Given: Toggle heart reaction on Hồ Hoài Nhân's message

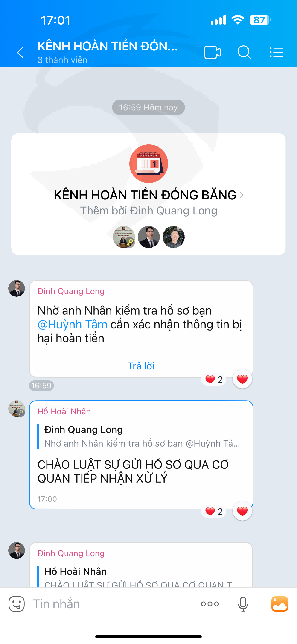Looking at the screenshot, I should 242,511.
